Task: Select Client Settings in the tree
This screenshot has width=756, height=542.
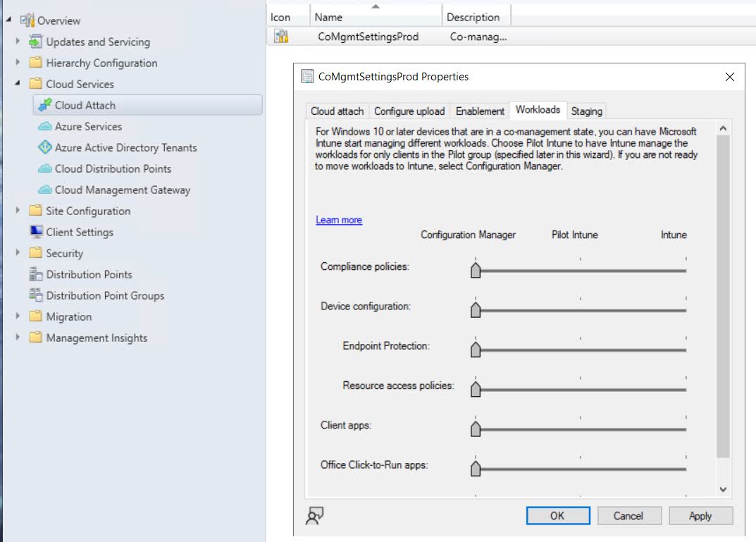Action: point(80,232)
